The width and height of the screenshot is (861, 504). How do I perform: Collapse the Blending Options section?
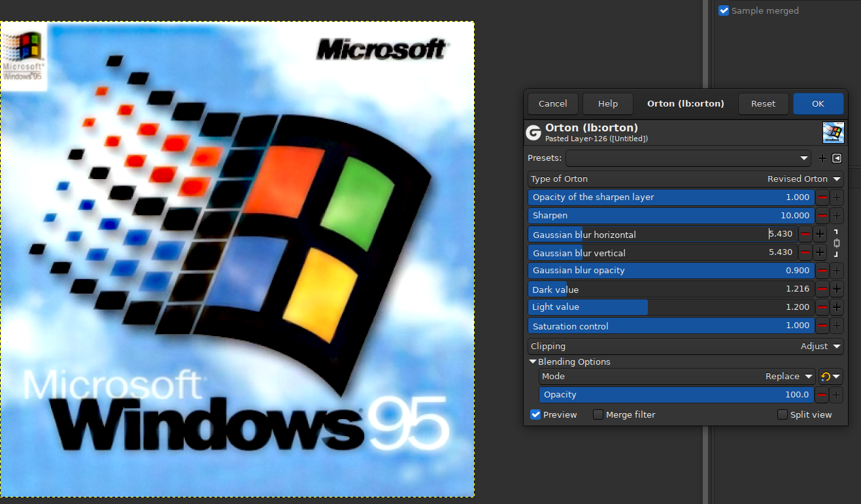point(533,362)
